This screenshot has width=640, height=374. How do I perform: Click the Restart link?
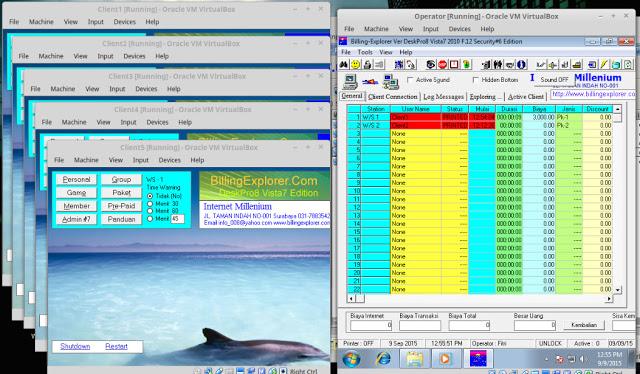click(x=116, y=346)
